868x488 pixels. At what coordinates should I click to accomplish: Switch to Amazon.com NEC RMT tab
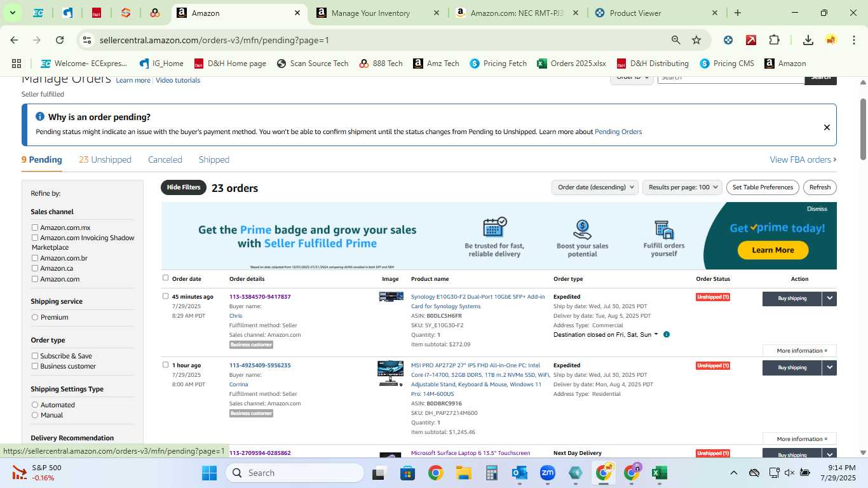click(516, 13)
